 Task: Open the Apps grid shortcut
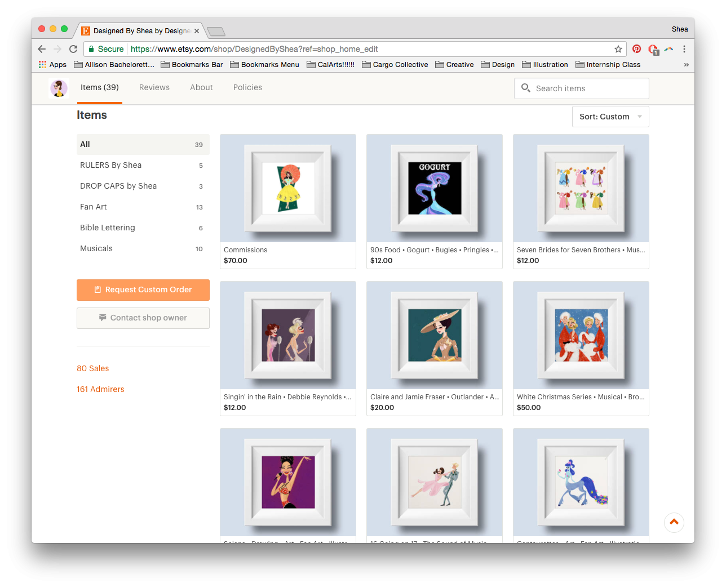52,65
